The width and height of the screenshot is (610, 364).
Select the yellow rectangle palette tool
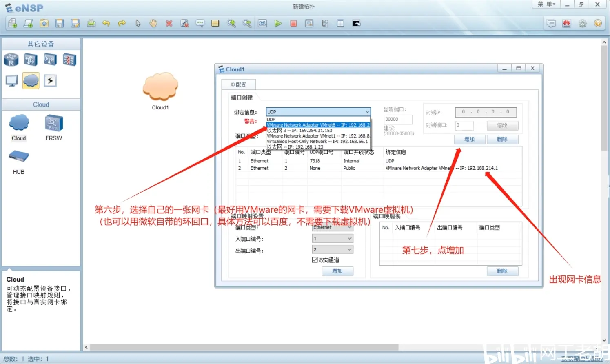tap(215, 23)
